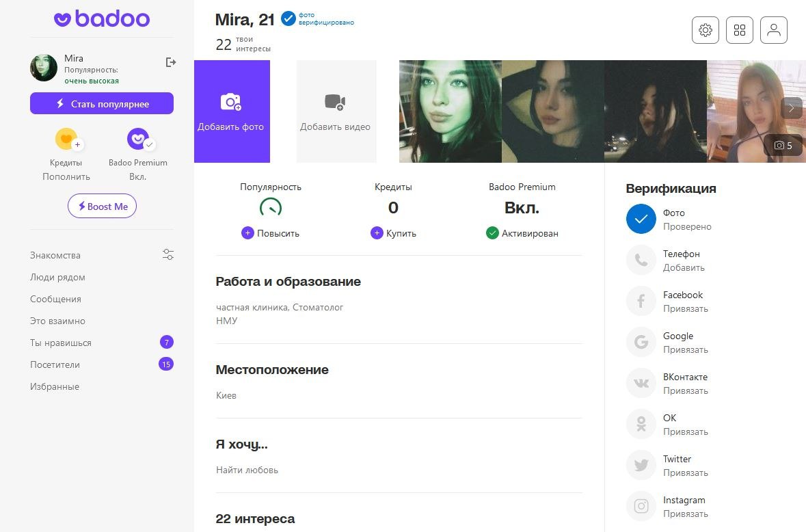
Task: Click the 22 интереса heading
Action: (256, 518)
